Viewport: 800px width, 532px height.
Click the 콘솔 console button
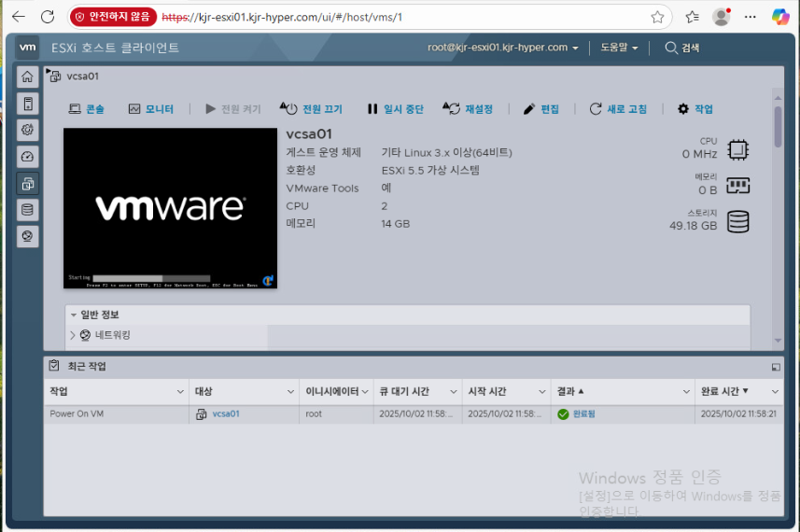(x=86, y=109)
